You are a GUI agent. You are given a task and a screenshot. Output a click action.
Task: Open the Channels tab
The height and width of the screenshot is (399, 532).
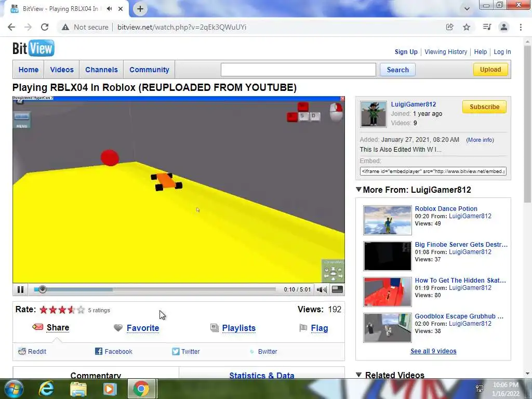tap(101, 70)
